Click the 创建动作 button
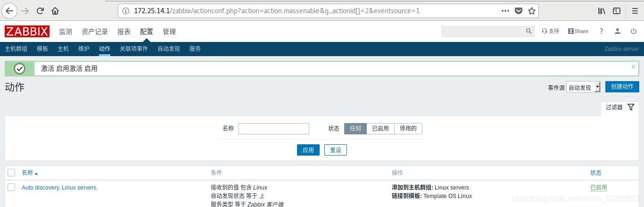 coord(622,87)
